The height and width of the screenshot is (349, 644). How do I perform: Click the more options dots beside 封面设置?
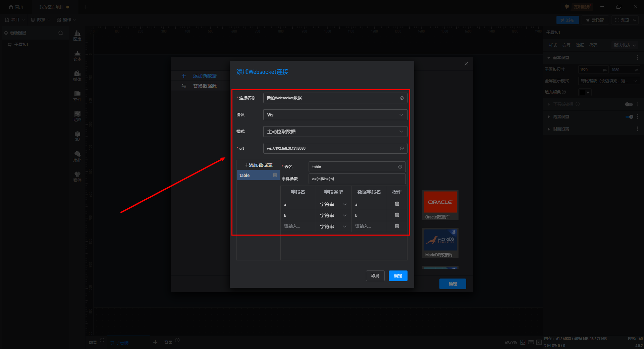click(x=638, y=129)
